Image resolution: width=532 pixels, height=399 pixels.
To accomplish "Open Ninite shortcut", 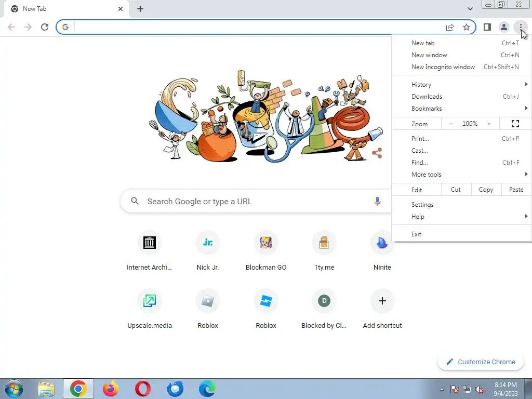I will (382, 251).
